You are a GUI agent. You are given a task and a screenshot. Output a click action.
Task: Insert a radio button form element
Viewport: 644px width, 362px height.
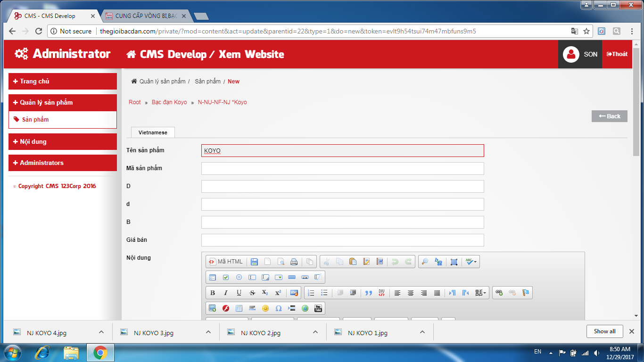[239, 277]
